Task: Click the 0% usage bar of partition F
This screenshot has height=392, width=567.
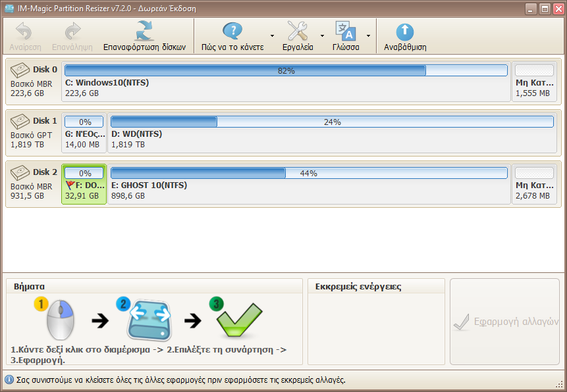Action: (84, 173)
